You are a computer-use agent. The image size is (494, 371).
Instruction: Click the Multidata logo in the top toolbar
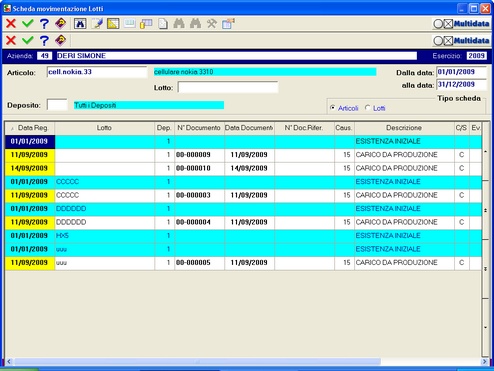click(x=461, y=24)
